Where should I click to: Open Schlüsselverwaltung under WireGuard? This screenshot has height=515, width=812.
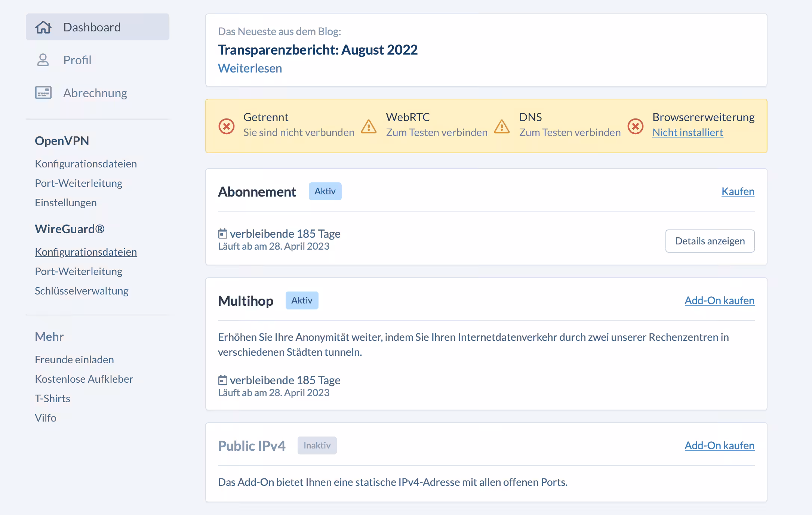click(x=81, y=290)
